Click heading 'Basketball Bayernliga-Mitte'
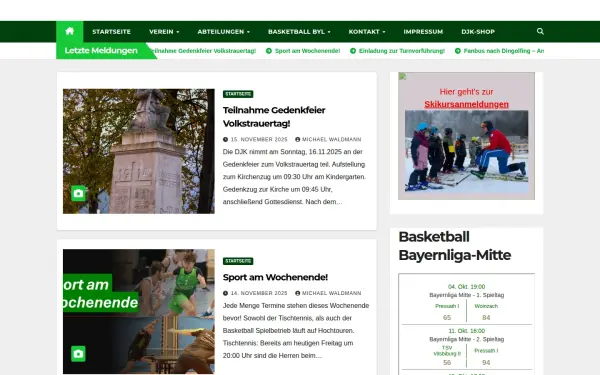Screen dimensions: 600x375 tap(455, 246)
